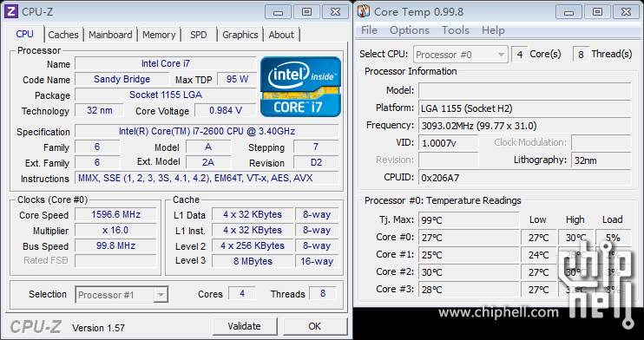Click the CPU-Z title bar app icon
Screen dimensions: 644x340
coord(11,11)
